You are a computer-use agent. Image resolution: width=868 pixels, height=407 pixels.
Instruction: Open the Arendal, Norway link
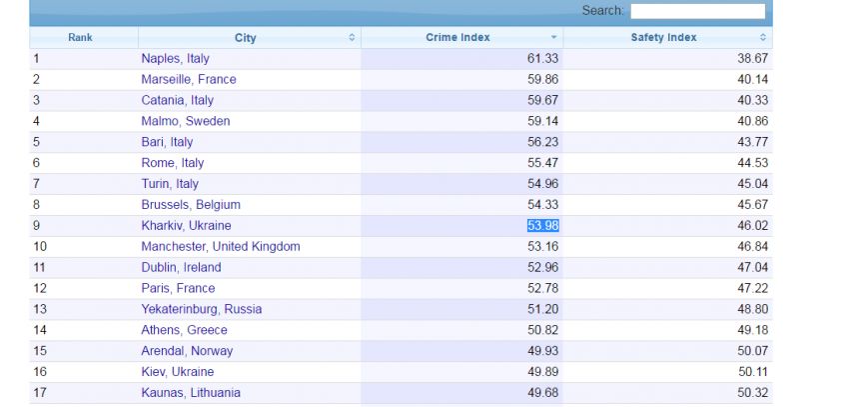(187, 351)
